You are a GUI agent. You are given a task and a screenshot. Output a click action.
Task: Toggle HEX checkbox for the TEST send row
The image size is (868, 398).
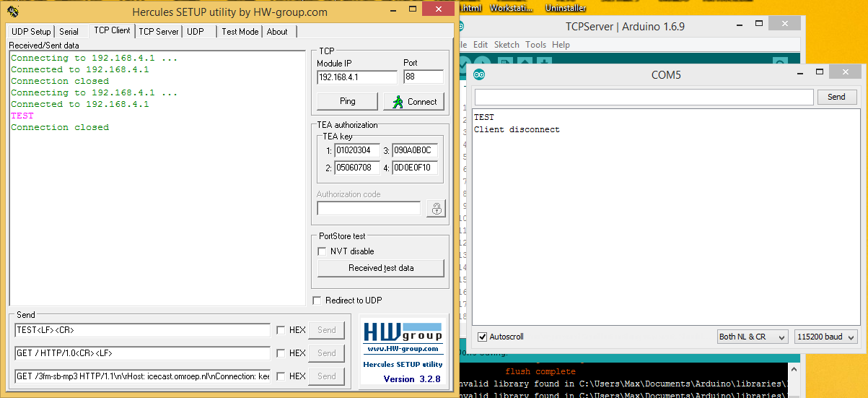tap(280, 330)
